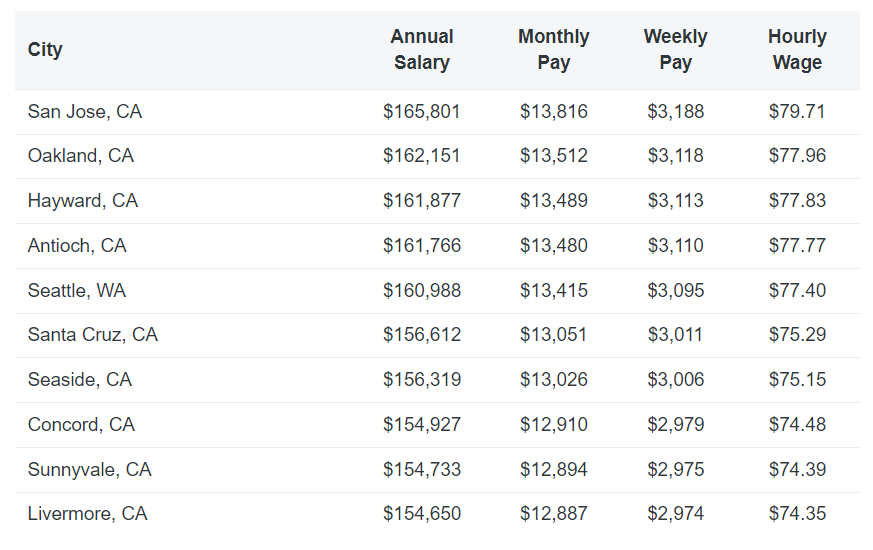This screenshot has height=550, width=873.
Task: Click the Antioch, CA row label
Action: point(77,246)
